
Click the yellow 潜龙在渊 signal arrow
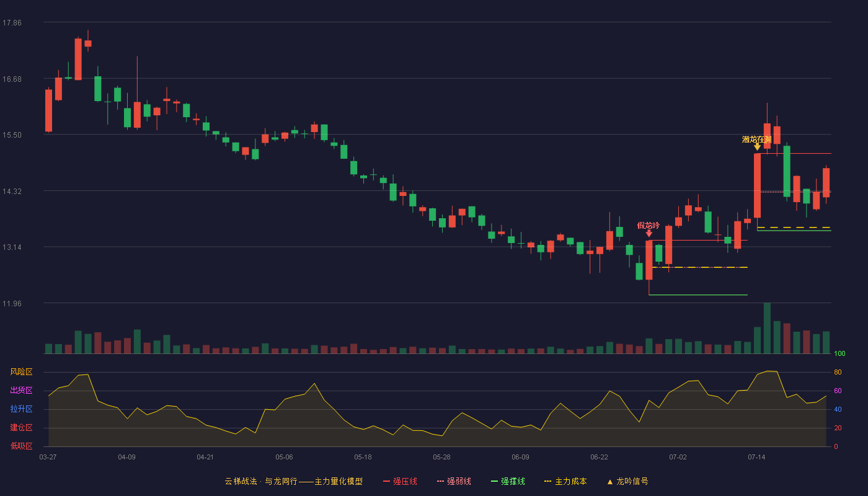tap(758, 146)
